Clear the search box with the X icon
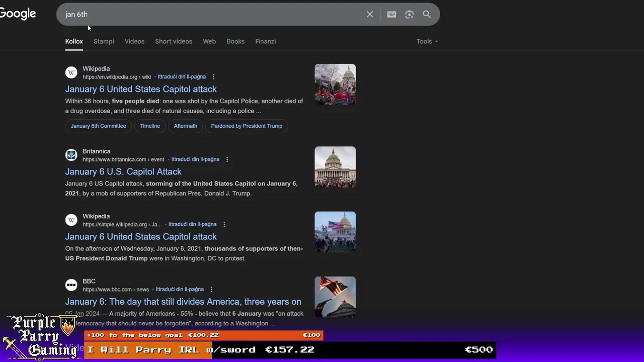 click(x=370, y=15)
